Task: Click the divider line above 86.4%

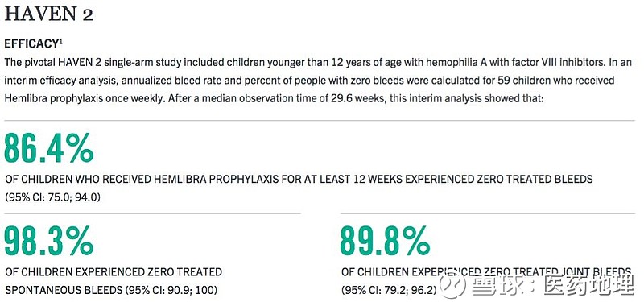Action: tap(320, 120)
